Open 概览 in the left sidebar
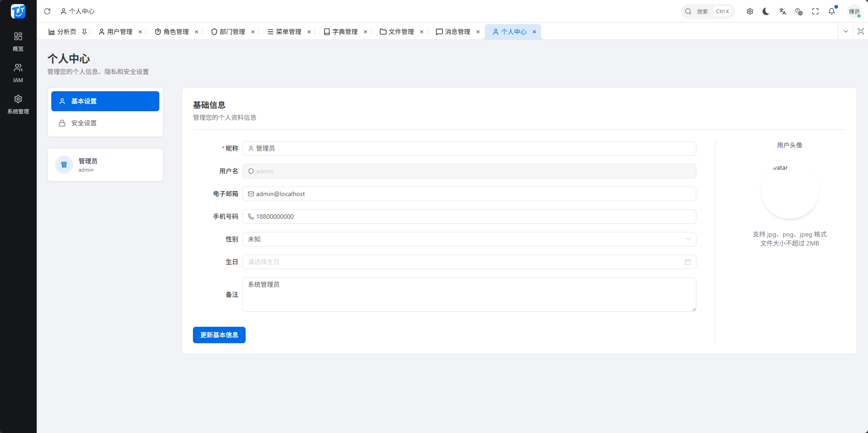Screen dimensions: 868x433 (x=18, y=41)
